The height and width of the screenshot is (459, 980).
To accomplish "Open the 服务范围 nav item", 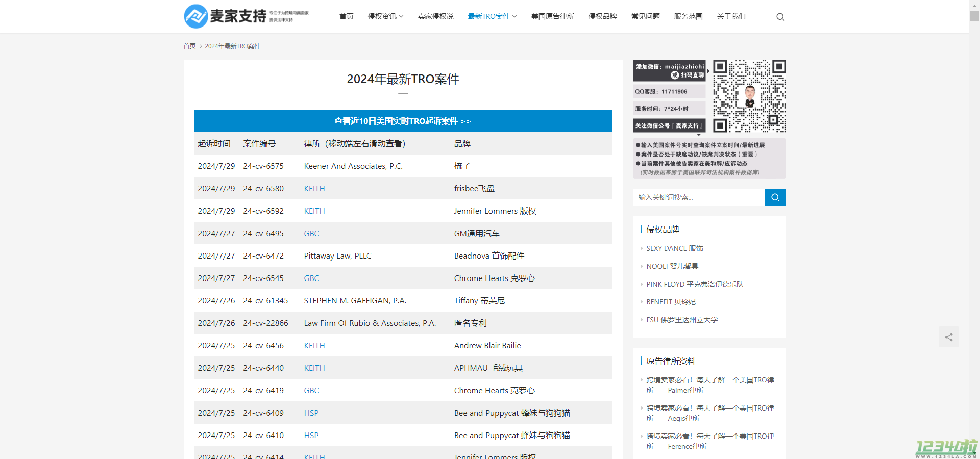I will pyautogui.click(x=689, y=16).
